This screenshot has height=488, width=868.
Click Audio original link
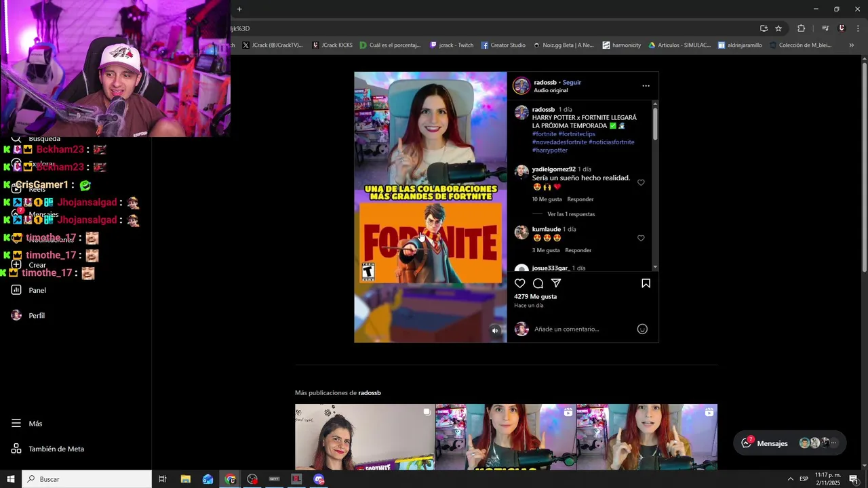551,90
